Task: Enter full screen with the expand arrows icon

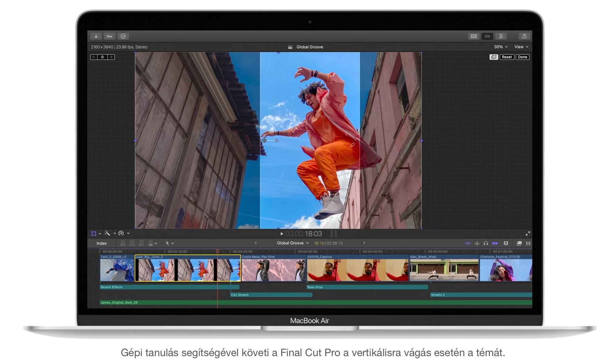Action: click(x=528, y=234)
